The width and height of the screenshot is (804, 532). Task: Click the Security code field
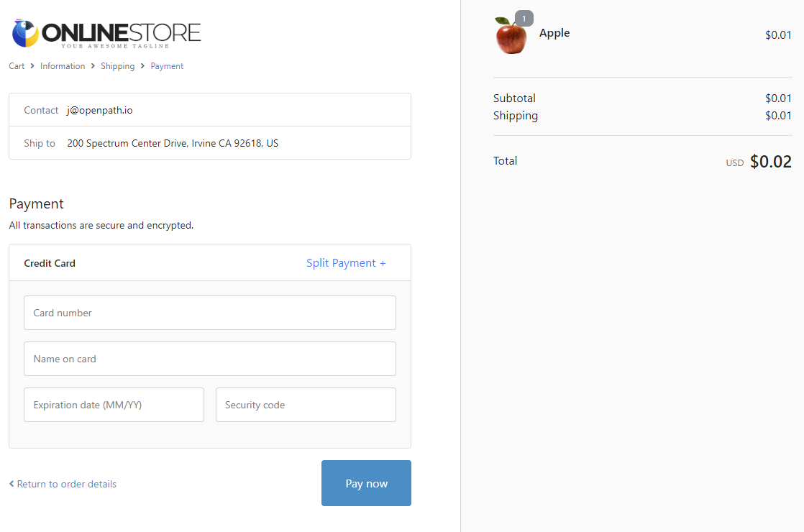[x=306, y=405]
